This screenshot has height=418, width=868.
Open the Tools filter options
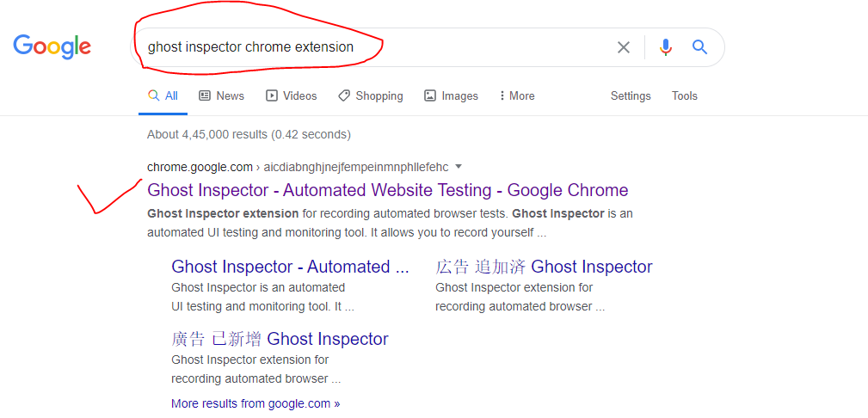point(684,95)
